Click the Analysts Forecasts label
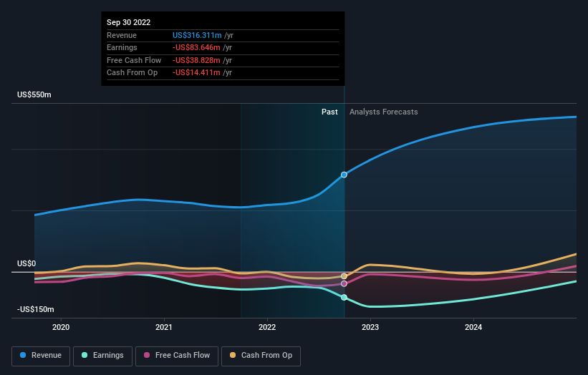This screenshot has width=588, height=375. (384, 112)
